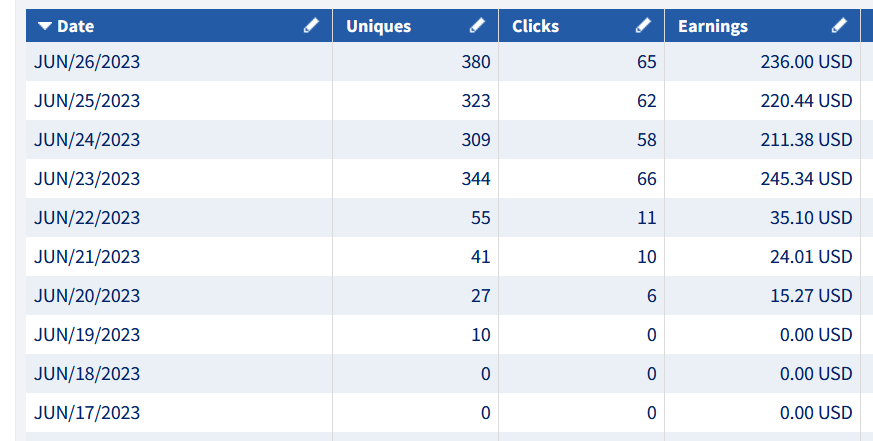Select the JUN/25/2023 date cell
873x441 pixels.
(87, 101)
